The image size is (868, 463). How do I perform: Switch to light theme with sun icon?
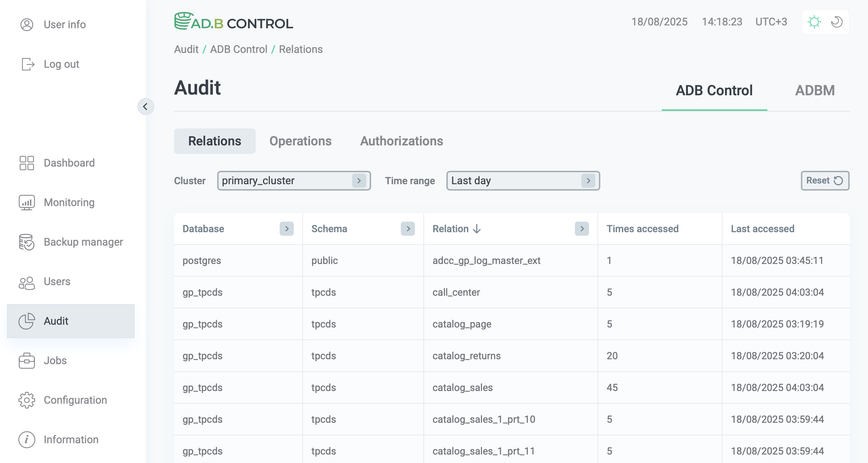[814, 22]
